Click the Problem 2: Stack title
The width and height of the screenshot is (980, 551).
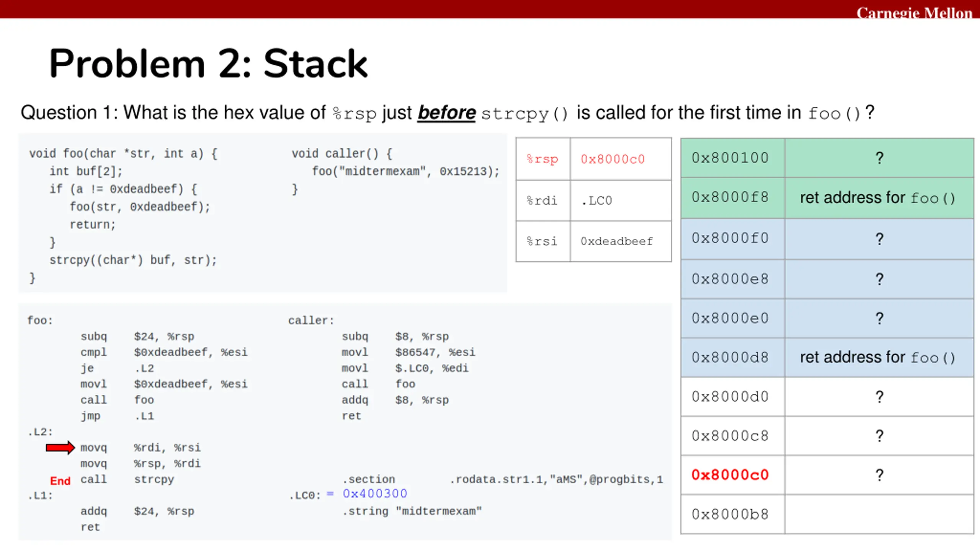[x=208, y=64]
